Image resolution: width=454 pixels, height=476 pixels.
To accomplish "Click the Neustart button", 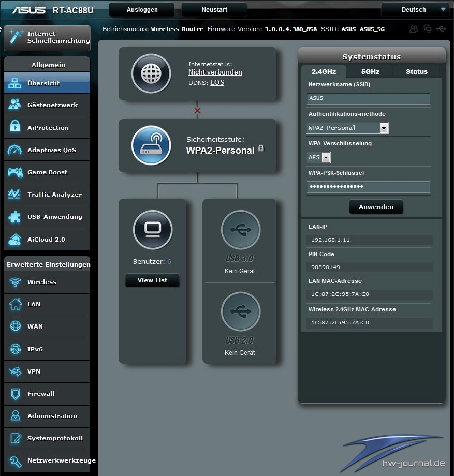I will click(x=214, y=10).
